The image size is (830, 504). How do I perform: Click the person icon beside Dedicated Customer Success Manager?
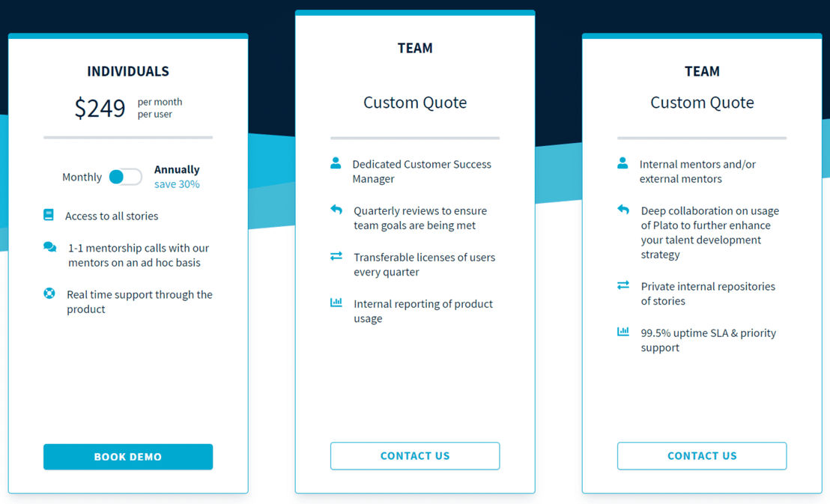tap(336, 163)
